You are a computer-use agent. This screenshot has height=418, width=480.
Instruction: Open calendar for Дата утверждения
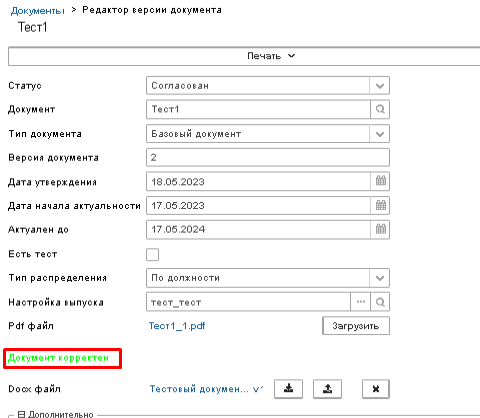[380, 181]
